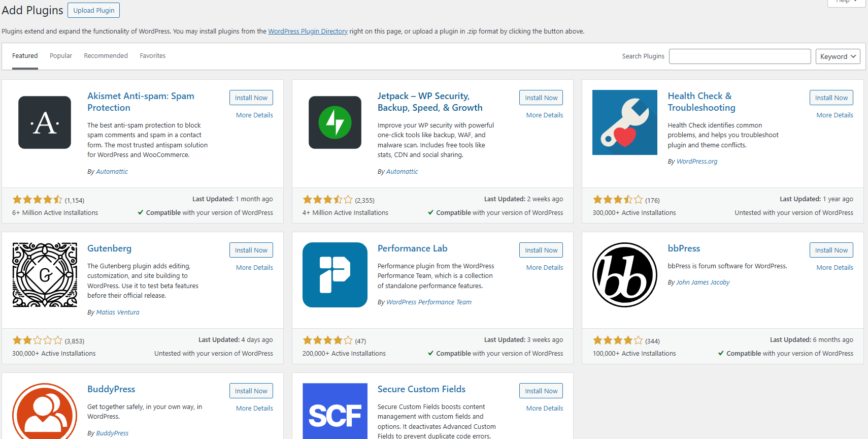Expand the Help panel at top right
Screen dimensions: 868x439
pyautogui.click(x=846, y=2)
